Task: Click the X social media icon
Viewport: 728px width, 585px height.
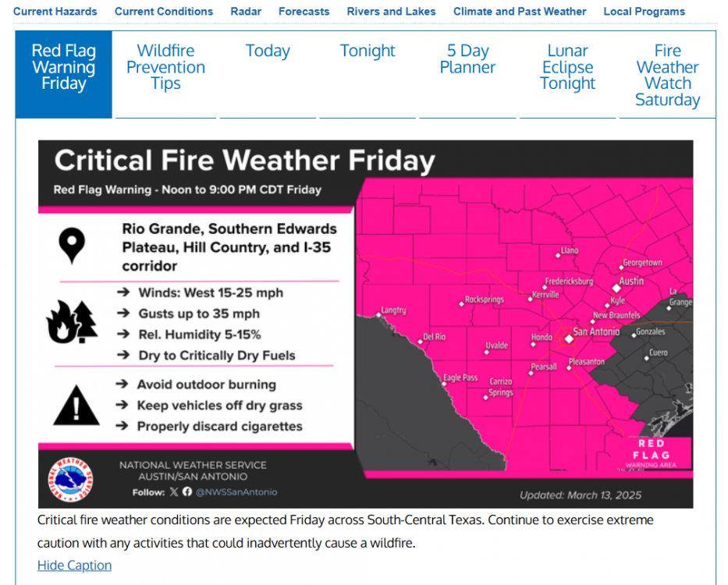Action: click(x=173, y=492)
